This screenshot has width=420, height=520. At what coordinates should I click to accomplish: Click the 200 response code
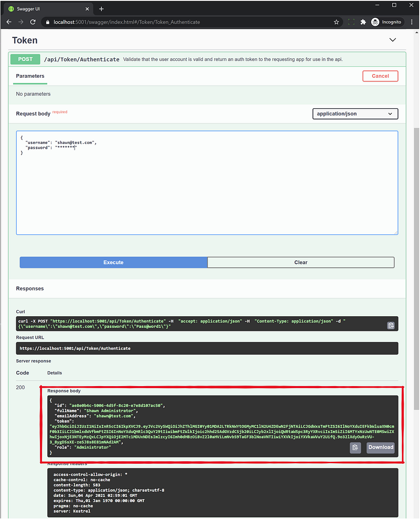(x=20, y=387)
